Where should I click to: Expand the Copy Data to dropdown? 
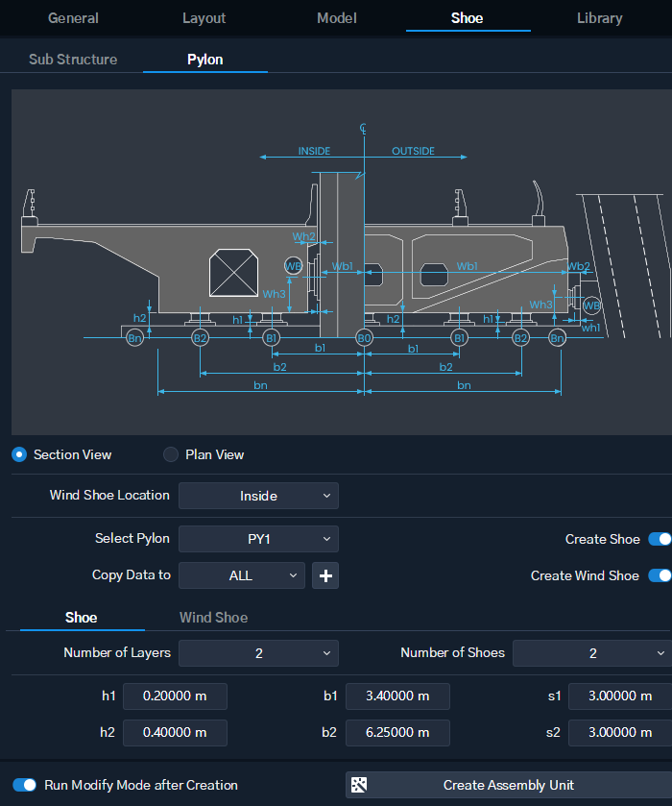[242, 575]
